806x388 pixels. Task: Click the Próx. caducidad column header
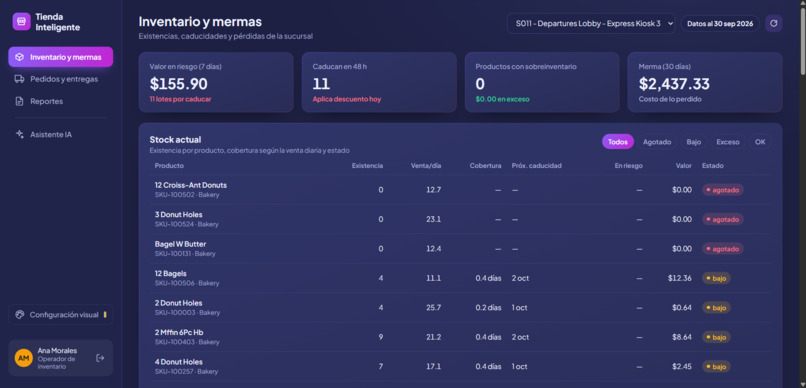click(537, 165)
